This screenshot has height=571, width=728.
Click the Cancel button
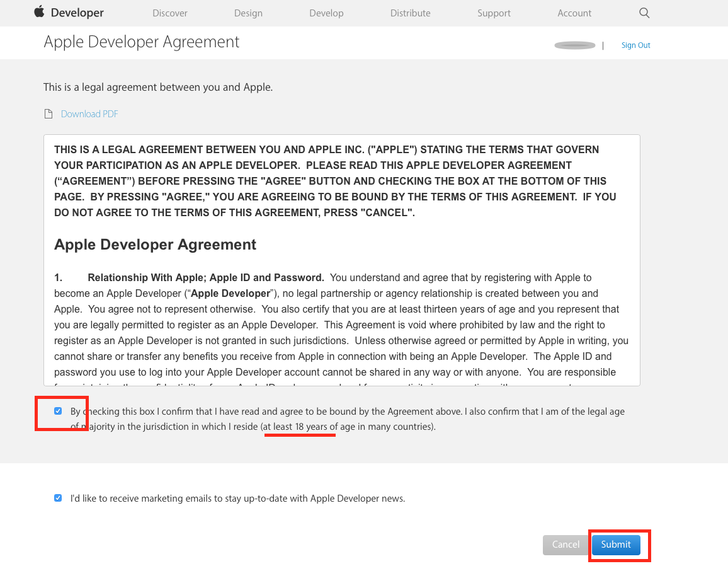click(566, 545)
